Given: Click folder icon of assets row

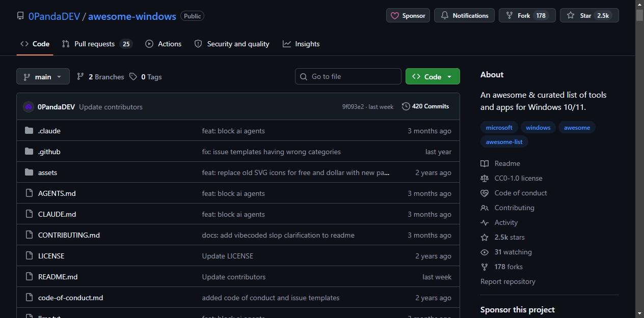Looking at the screenshot, I should coord(29,172).
